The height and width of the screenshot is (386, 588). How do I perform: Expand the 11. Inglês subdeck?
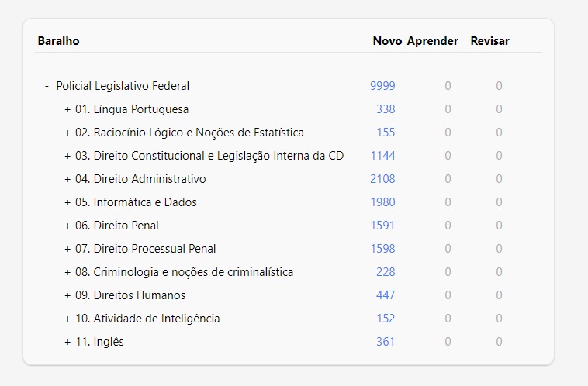click(x=67, y=342)
